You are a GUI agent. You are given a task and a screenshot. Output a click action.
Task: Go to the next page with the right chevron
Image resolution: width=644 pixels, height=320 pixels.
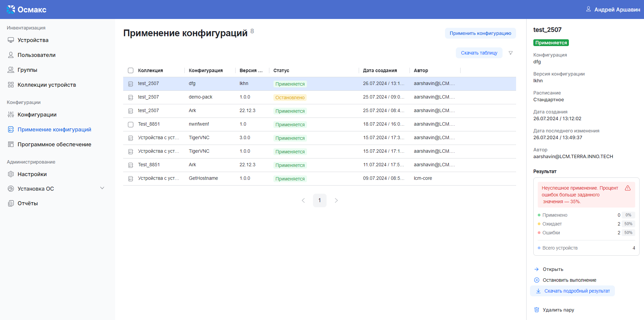(x=336, y=200)
